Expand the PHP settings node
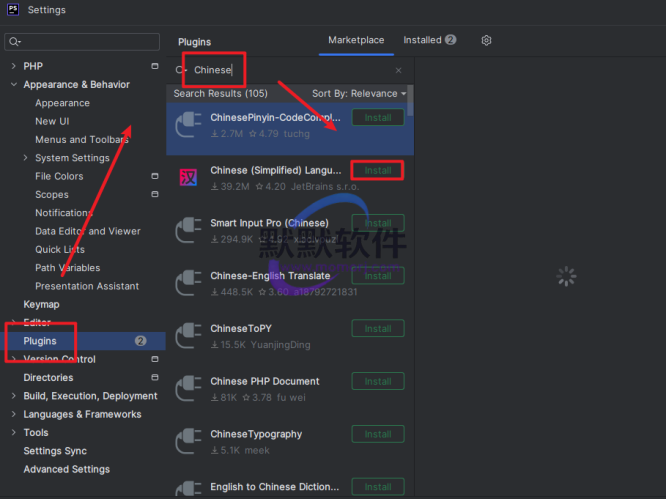The image size is (666, 499). click(x=14, y=66)
